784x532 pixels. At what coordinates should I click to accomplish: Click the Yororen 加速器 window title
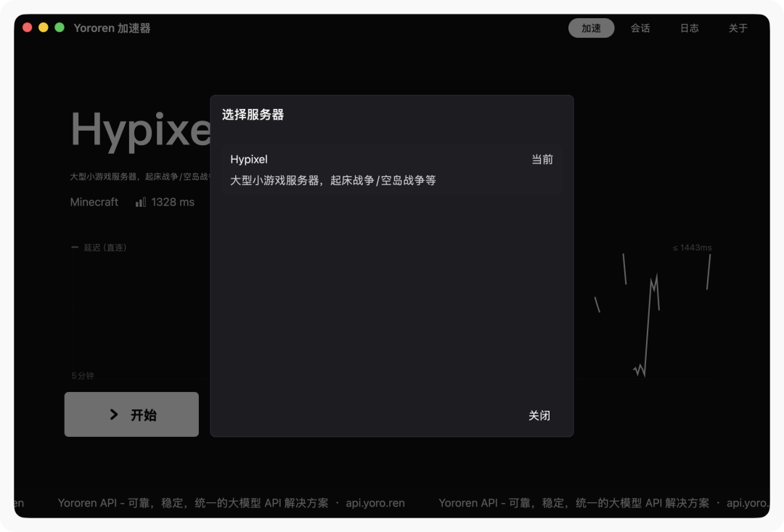tap(112, 28)
